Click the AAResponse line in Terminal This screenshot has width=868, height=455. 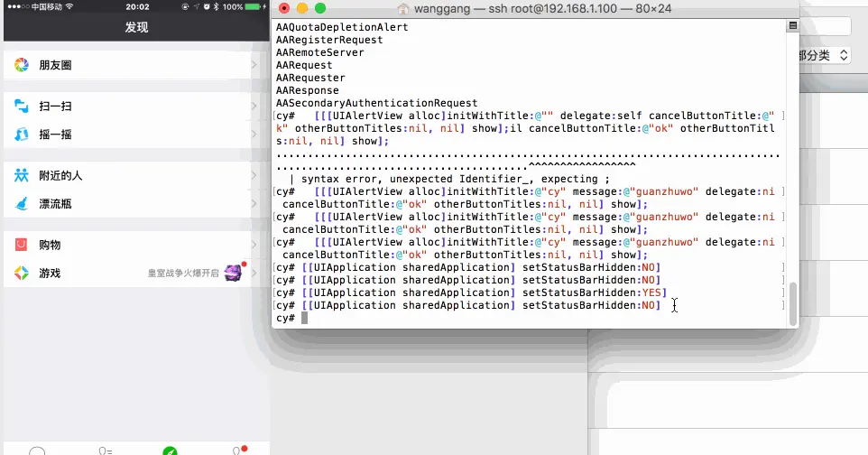tap(308, 90)
